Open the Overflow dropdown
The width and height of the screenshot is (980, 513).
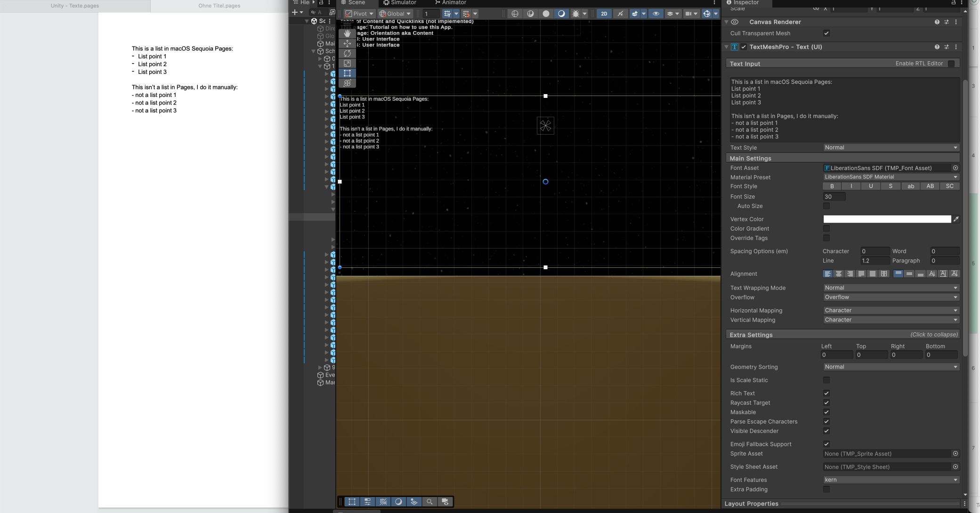(x=890, y=297)
